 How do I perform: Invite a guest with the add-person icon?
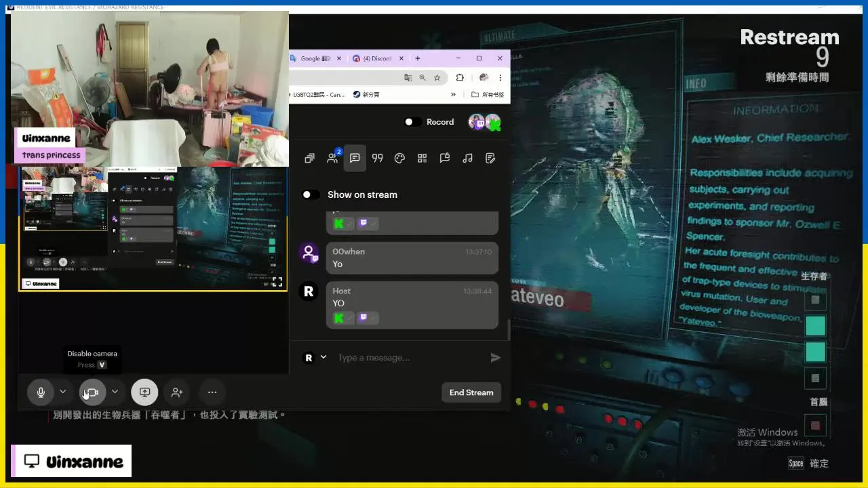tap(177, 392)
